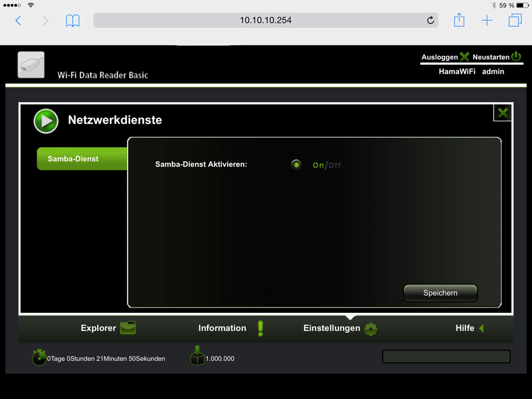Click the HamaWiFi device name
This screenshot has width=532, height=399.
(x=456, y=72)
